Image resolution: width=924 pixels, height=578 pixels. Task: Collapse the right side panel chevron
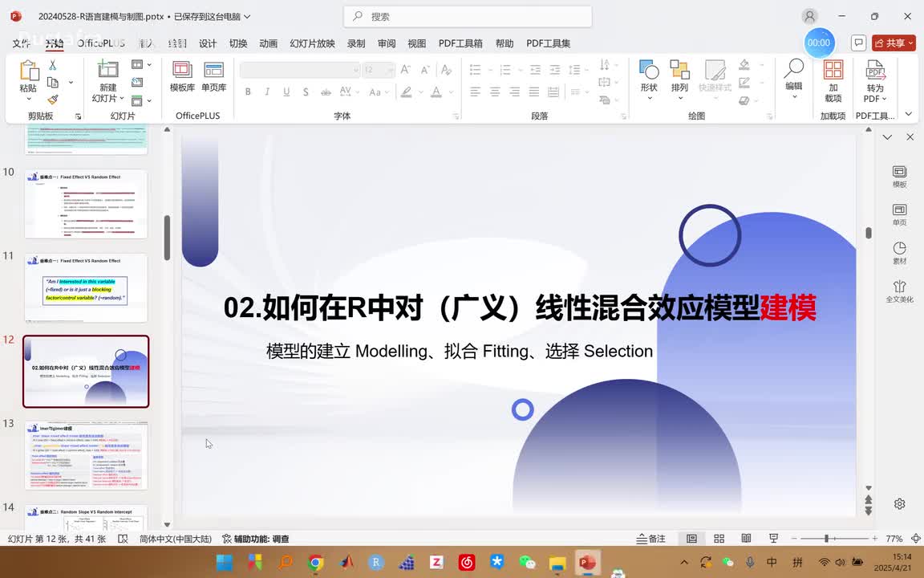click(887, 136)
